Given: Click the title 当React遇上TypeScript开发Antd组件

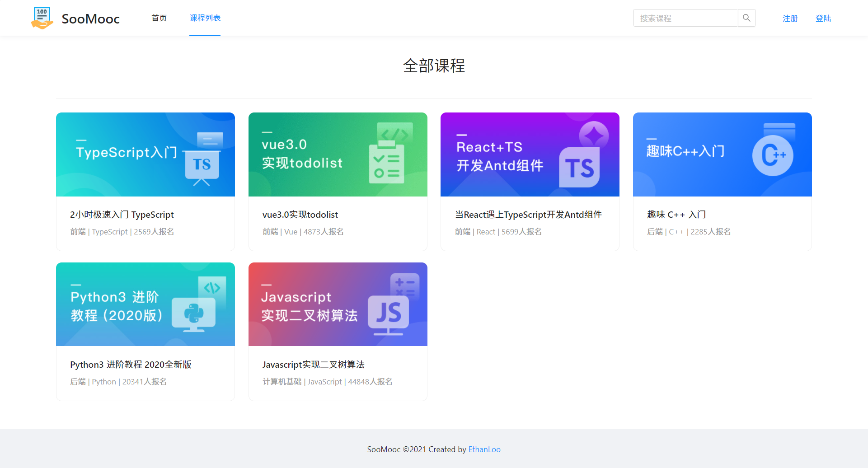Looking at the screenshot, I should [528, 215].
